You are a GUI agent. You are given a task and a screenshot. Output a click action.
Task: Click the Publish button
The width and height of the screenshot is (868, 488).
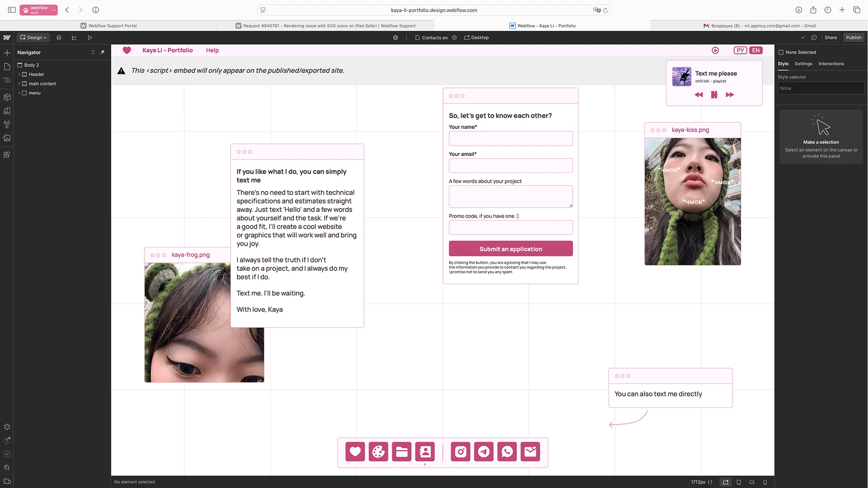click(853, 37)
